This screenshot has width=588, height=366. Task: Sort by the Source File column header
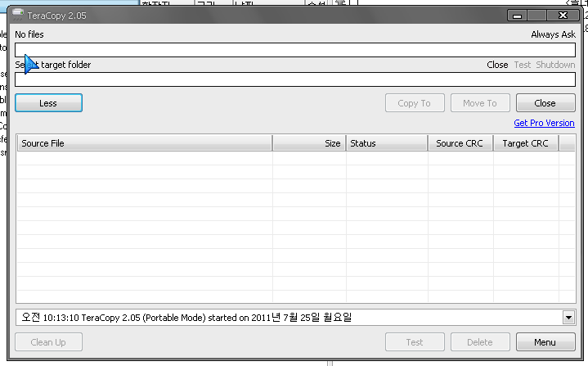click(x=145, y=143)
